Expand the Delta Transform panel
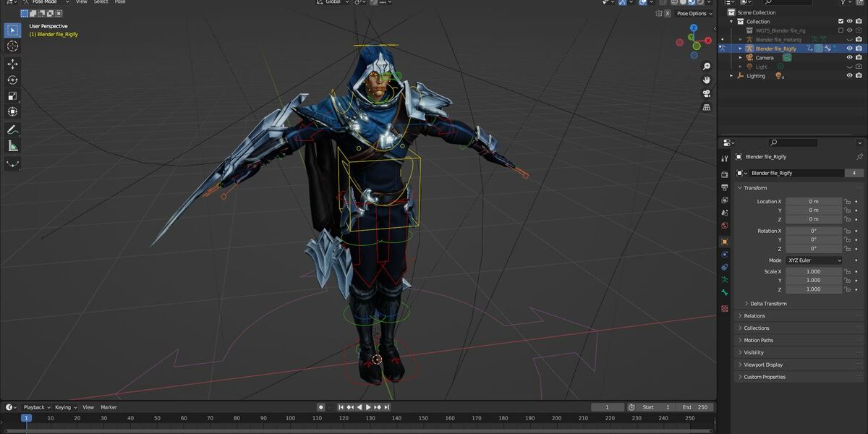The height and width of the screenshot is (434, 868). [x=768, y=304]
